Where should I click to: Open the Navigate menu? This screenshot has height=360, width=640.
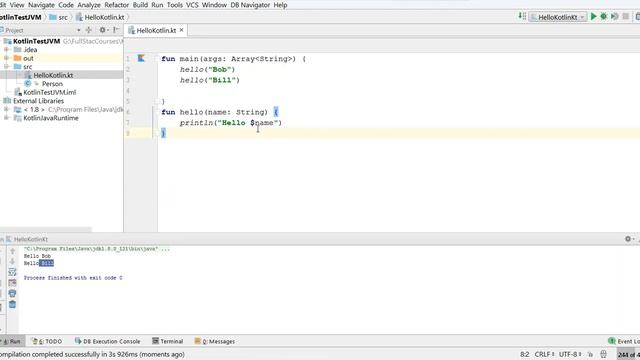pos(41,5)
